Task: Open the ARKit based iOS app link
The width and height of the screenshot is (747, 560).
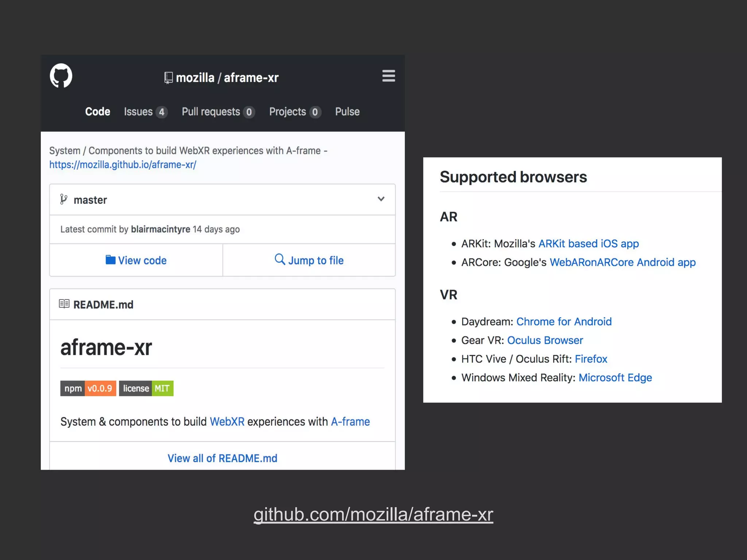Action: click(589, 244)
